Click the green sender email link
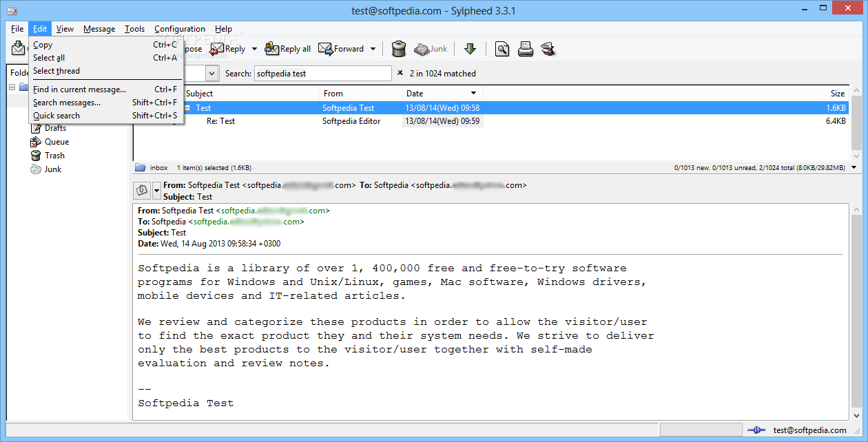Image resolution: width=868 pixels, height=442 pixels. click(273, 211)
